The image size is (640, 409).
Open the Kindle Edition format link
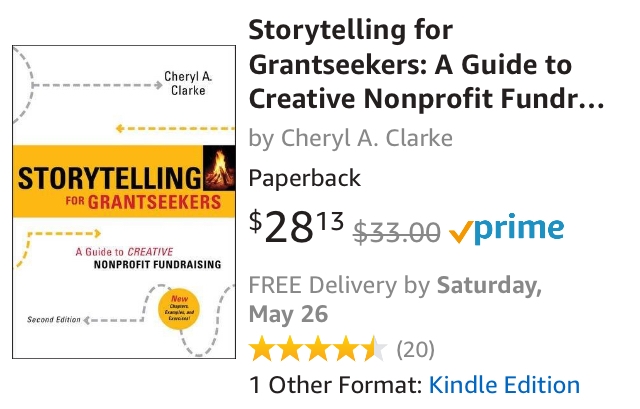(x=504, y=384)
